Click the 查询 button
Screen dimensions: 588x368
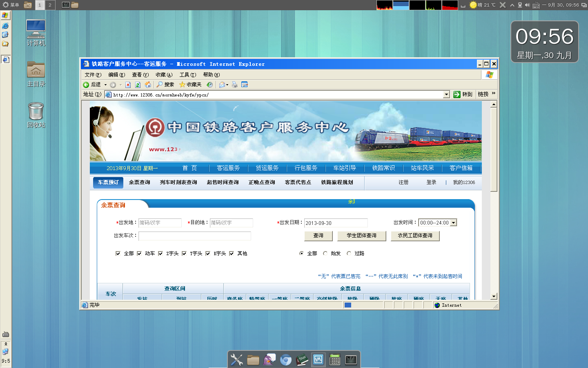318,236
